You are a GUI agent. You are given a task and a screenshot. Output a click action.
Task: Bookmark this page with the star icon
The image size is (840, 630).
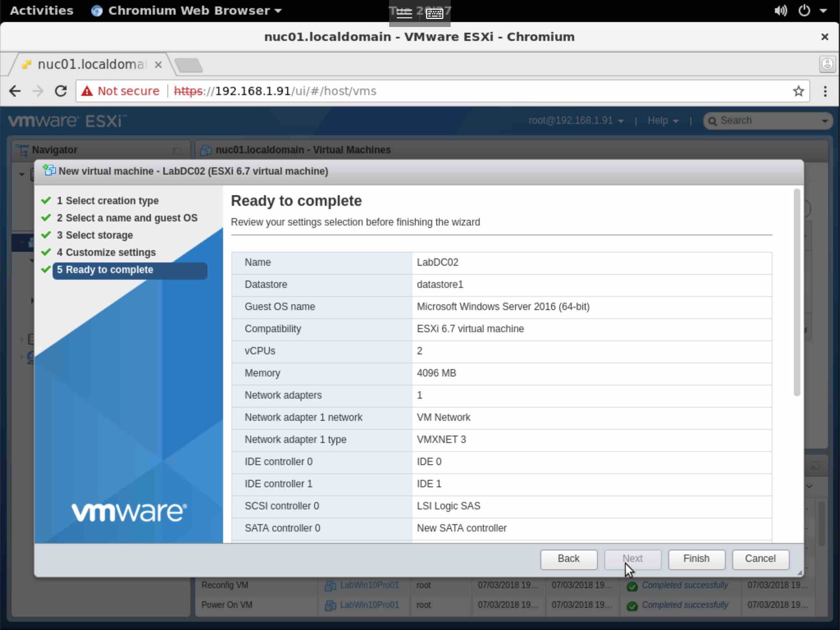point(798,91)
